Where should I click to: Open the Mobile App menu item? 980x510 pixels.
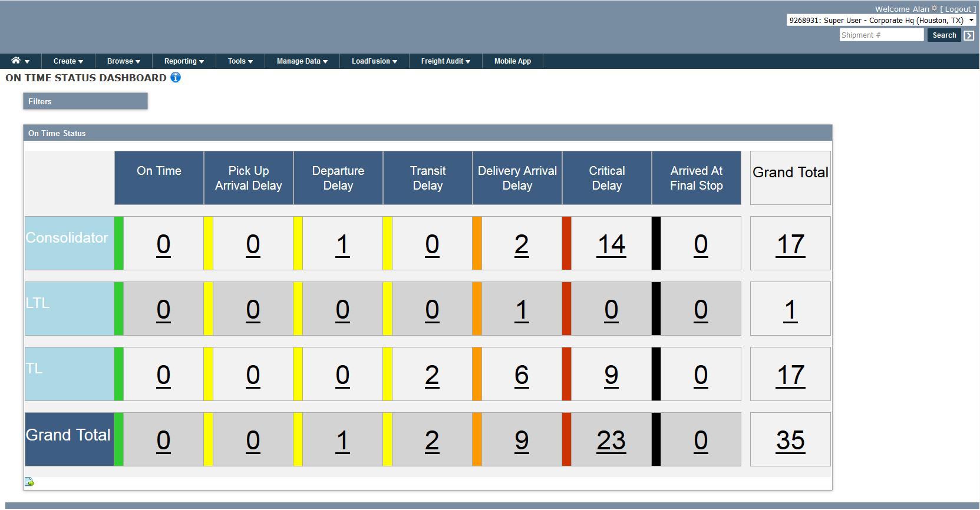(x=512, y=61)
